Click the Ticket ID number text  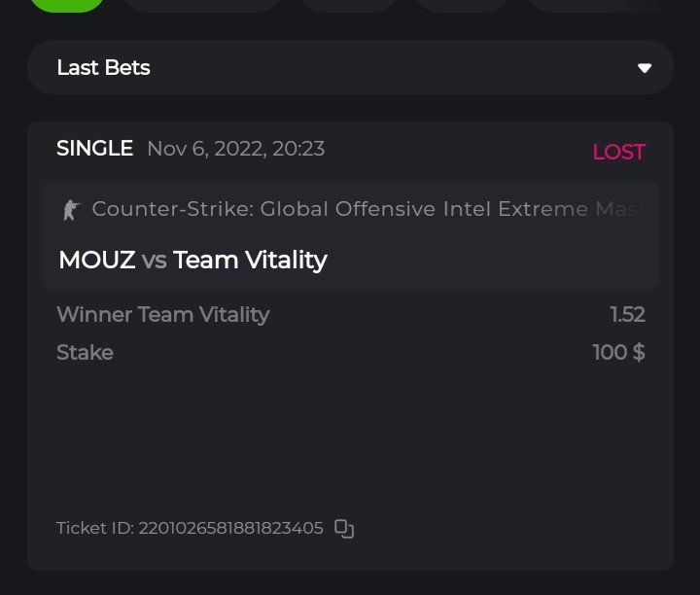(230, 529)
